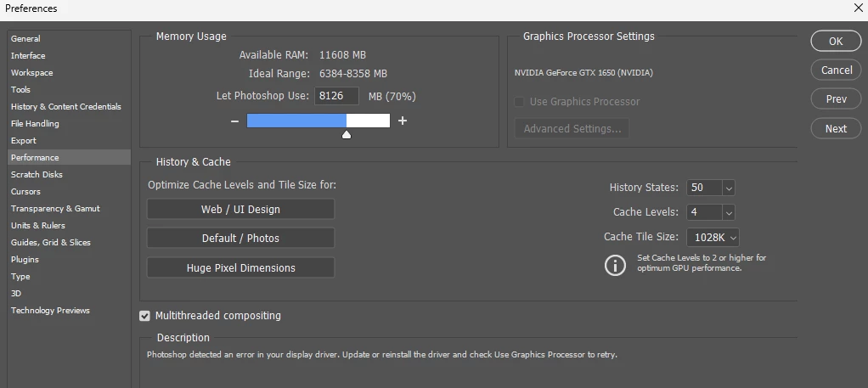Viewport: 868px width, 388px height.
Task: Go to the Tools preferences section
Action: tap(69, 90)
